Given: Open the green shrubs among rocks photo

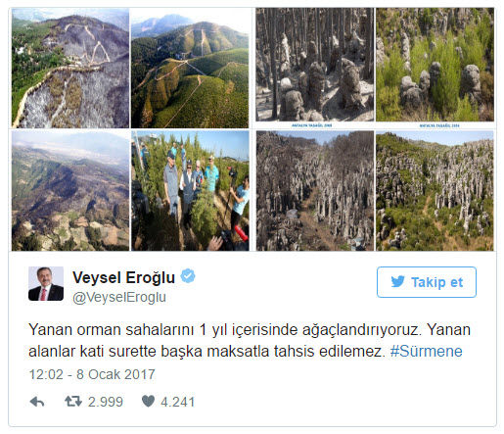Looking at the screenshot, I should 435,65.
